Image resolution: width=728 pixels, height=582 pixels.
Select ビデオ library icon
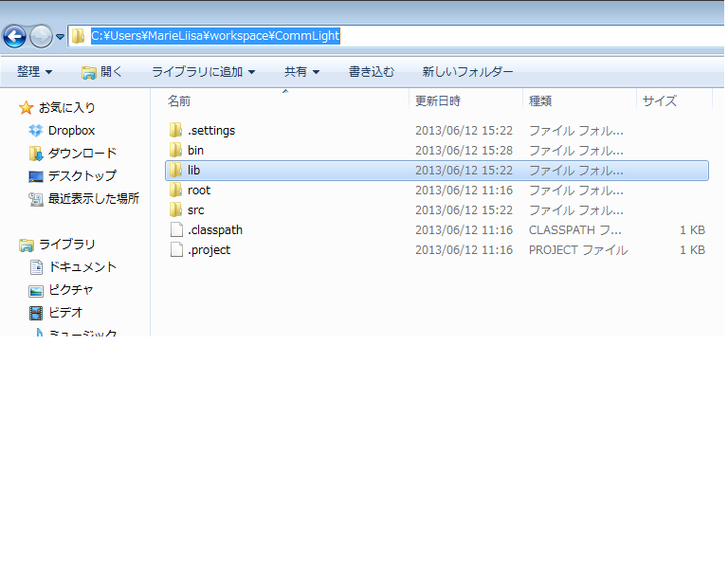[x=36, y=313]
